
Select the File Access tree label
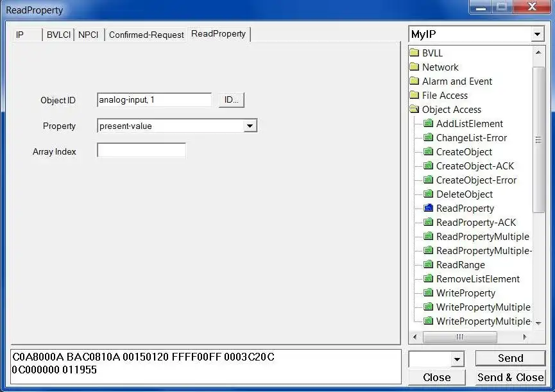click(445, 96)
